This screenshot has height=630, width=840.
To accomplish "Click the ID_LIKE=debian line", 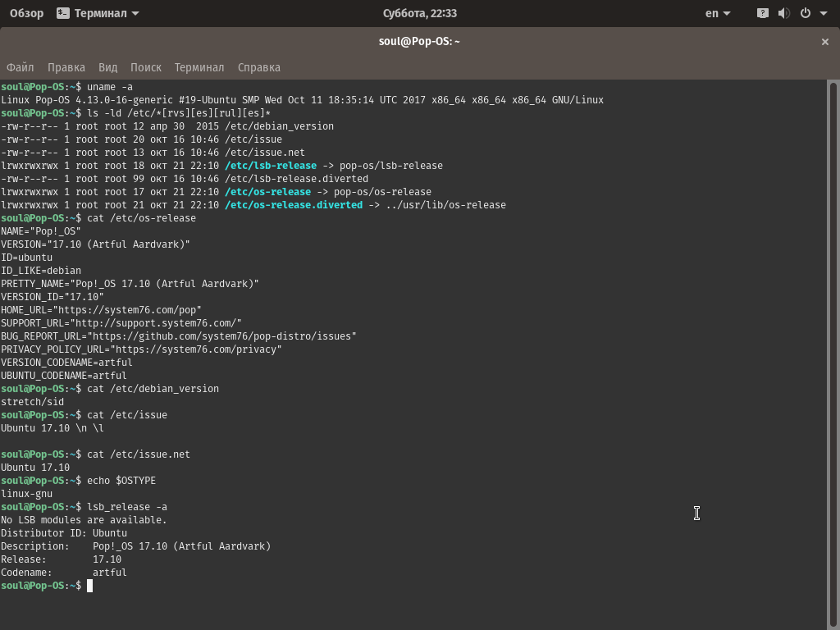I will click(41, 271).
